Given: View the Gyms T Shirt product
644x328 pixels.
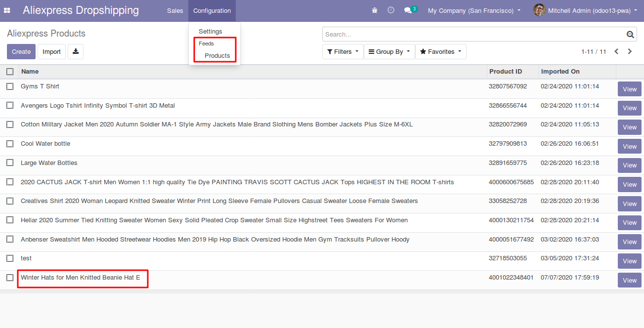Looking at the screenshot, I should pyautogui.click(x=630, y=89).
